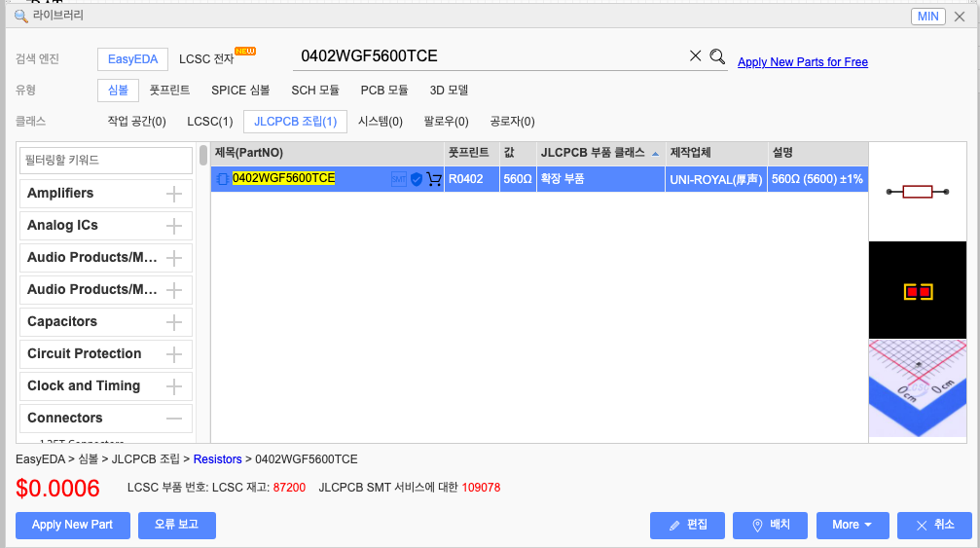Close the library dialog with the X

pyautogui.click(x=960, y=17)
